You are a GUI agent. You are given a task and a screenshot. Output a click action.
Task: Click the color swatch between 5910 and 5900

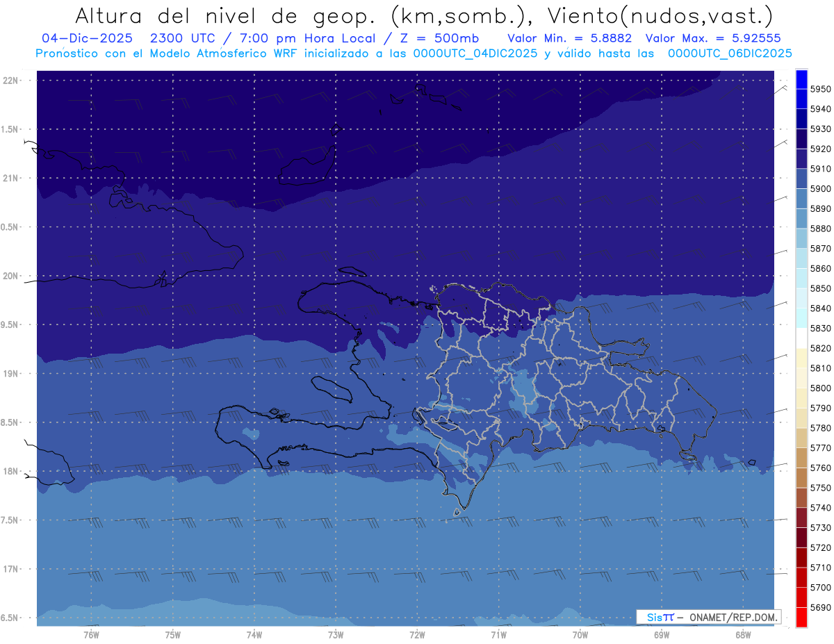(801, 179)
